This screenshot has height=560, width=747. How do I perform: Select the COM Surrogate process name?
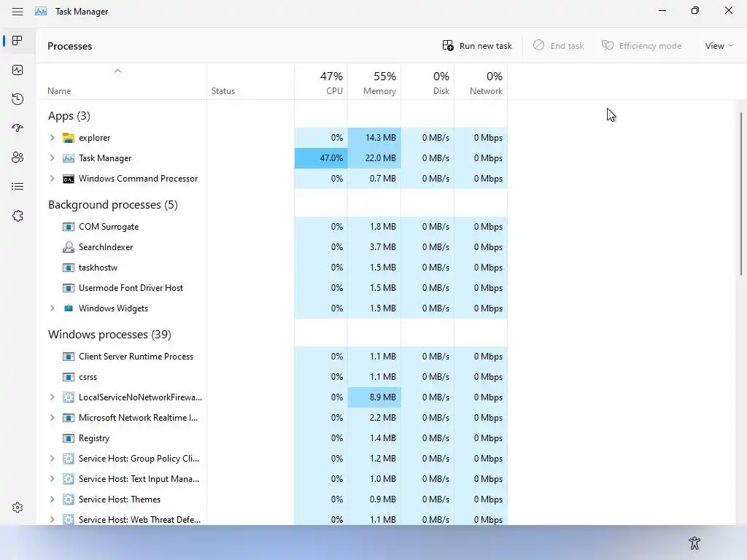109,227
